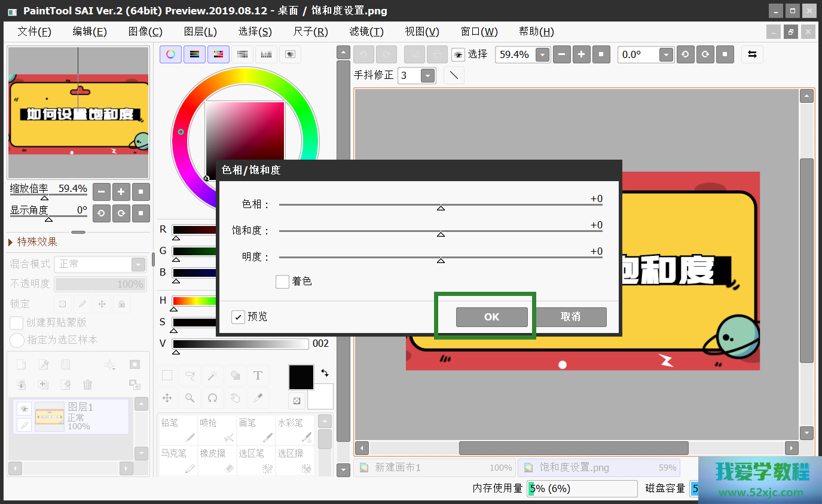The image size is (822, 504).
Task: Enable the 着色 colorize checkbox
Action: (x=283, y=282)
